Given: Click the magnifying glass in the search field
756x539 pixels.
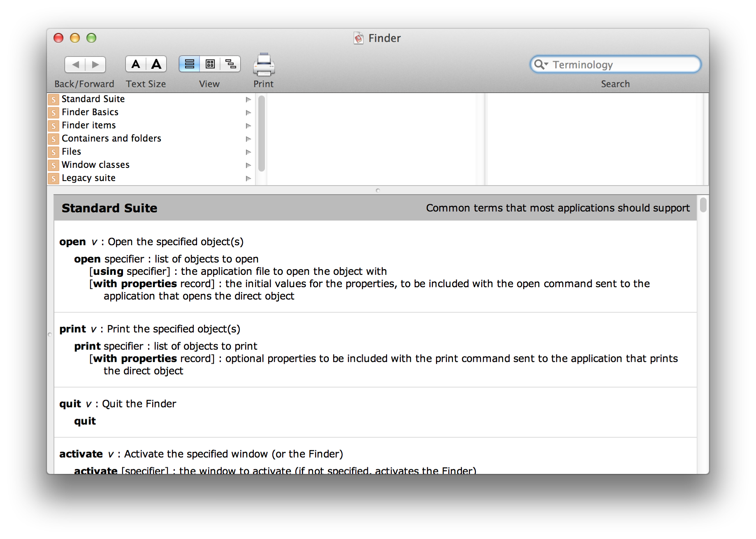Looking at the screenshot, I should coord(540,65).
